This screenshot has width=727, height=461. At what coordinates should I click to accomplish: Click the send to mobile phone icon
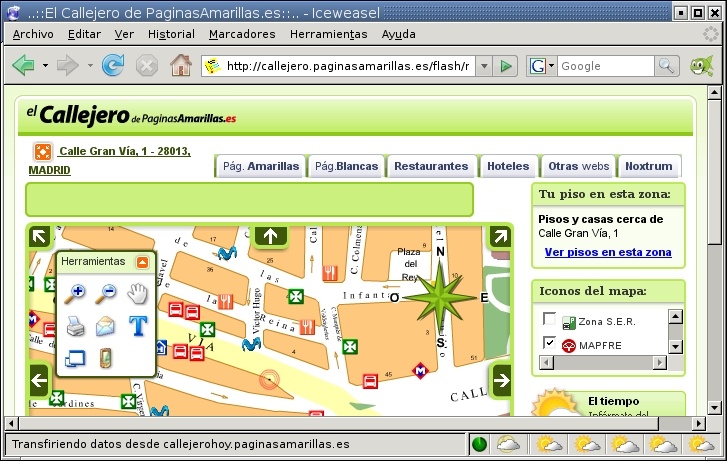[x=106, y=357]
